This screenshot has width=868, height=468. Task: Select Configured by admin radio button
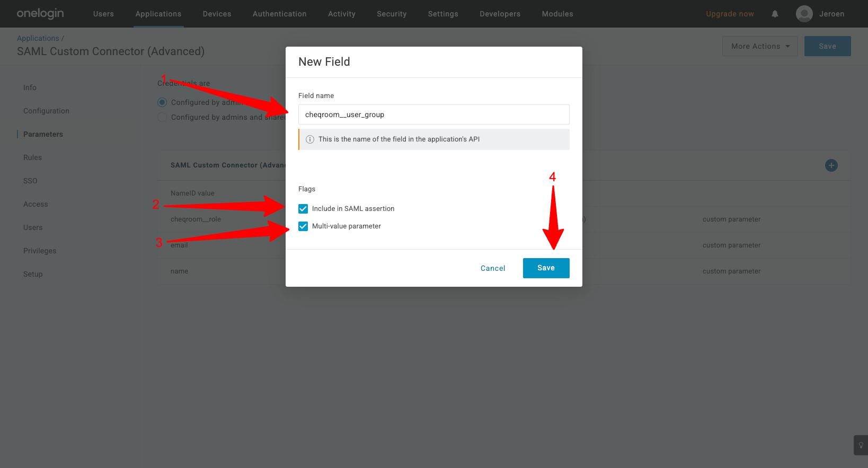(x=162, y=102)
